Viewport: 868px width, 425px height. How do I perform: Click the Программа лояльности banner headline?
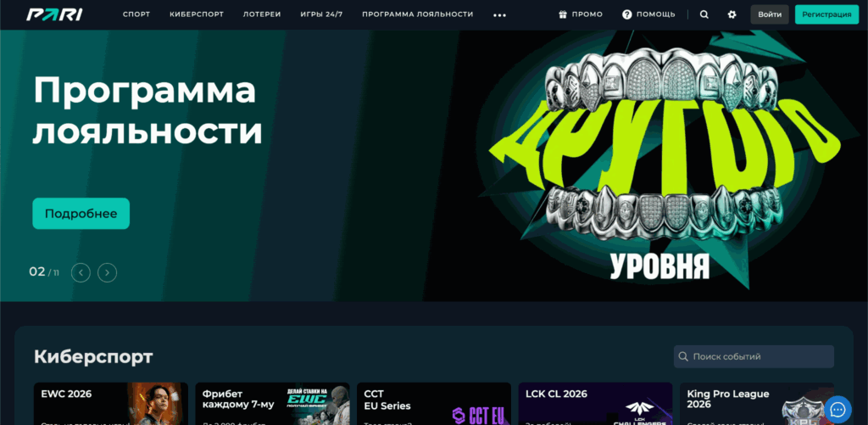tap(147, 111)
